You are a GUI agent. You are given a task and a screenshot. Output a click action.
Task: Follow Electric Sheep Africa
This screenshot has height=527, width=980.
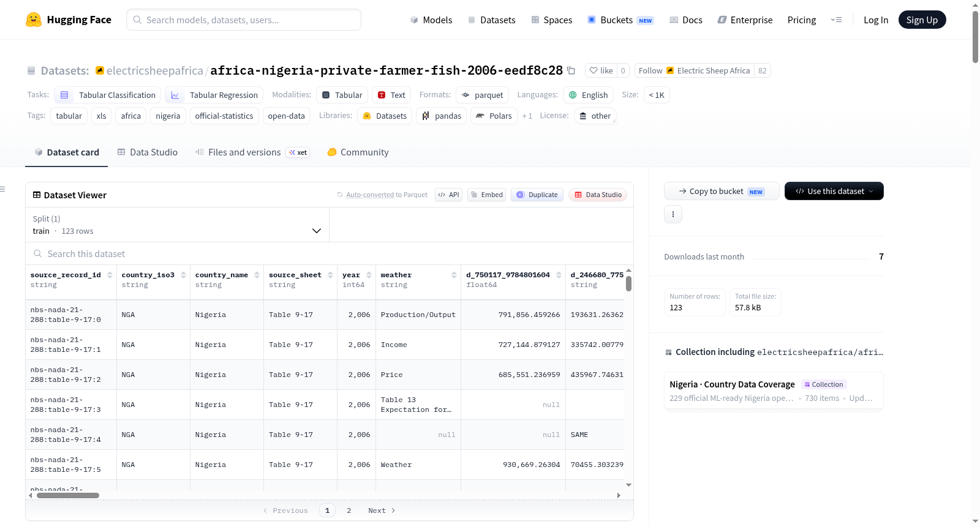[695, 70]
